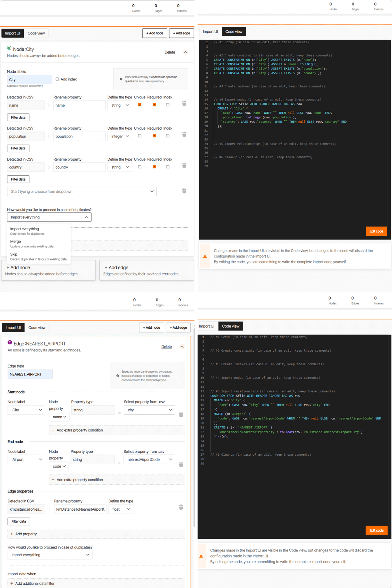Viewport: 392px width, 588px height.
Task: Click Delete link for Edge NEAREST_AIRPORT
Action: 166,347
